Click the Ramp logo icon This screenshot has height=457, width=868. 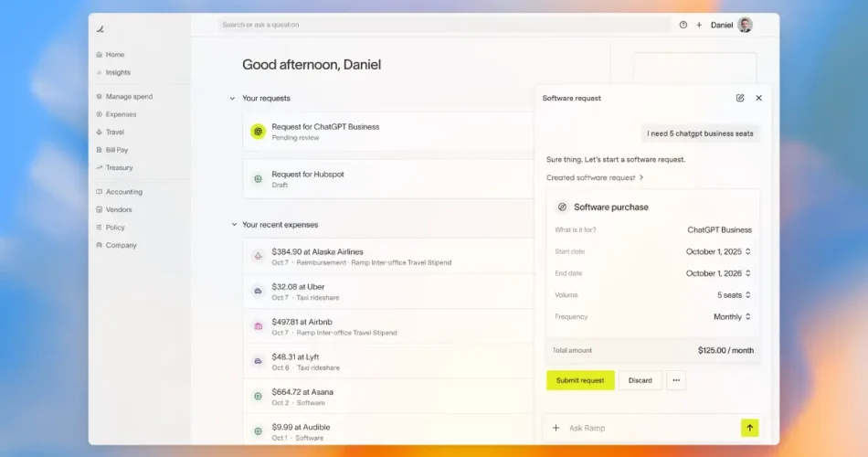pyautogui.click(x=101, y=29)
